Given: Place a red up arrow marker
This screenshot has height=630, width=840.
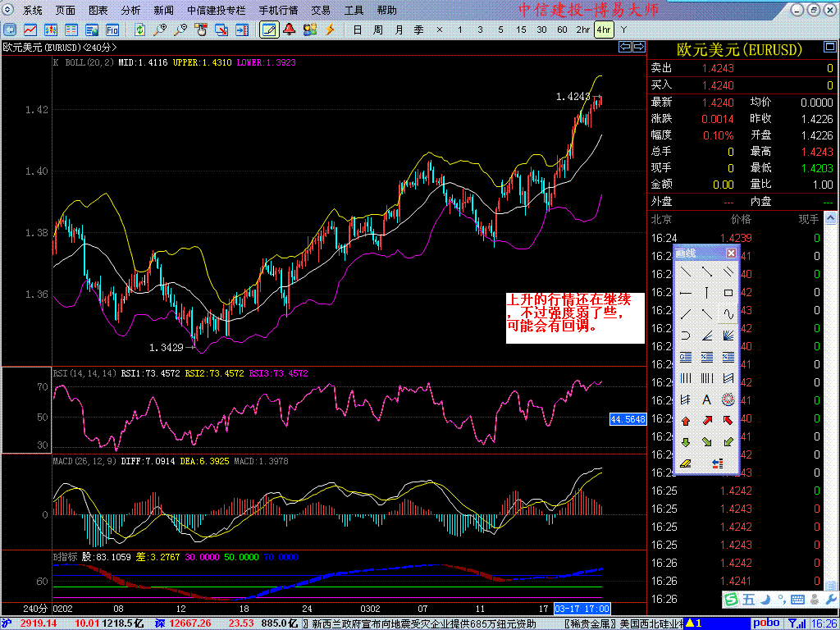Looking at the screenshot, I should (686, 421).
